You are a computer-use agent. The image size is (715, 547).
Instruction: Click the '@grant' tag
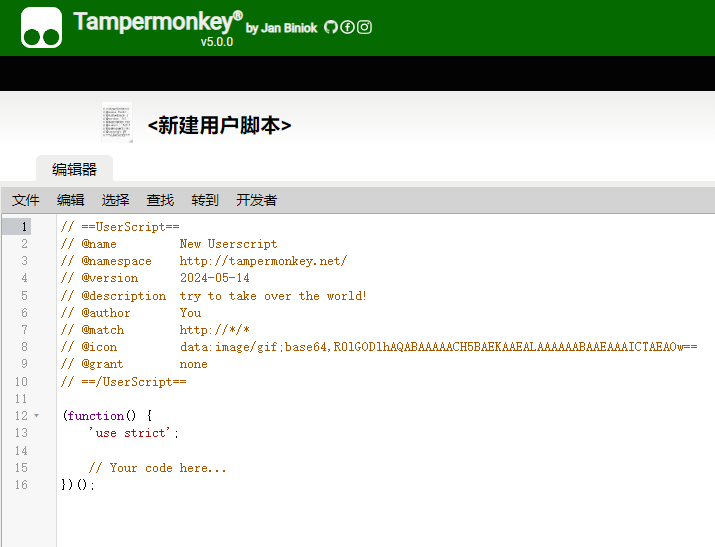[x=102, y=364]
